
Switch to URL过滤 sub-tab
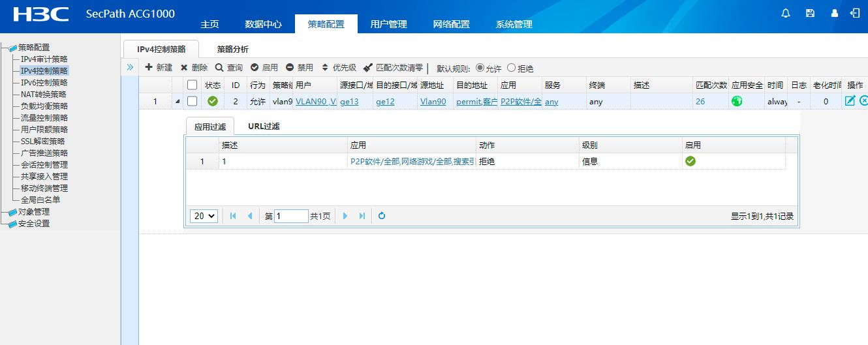point(264,127)
